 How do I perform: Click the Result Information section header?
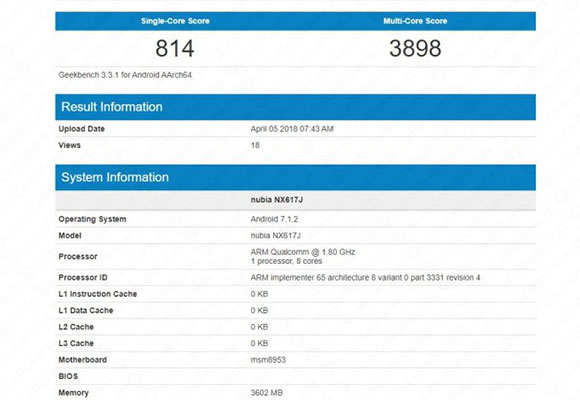[296, 107]
